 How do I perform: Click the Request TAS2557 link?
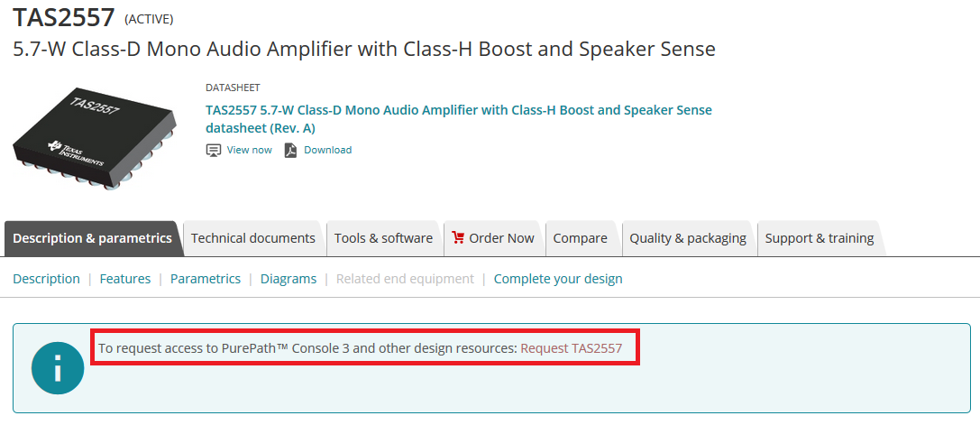[x=572, y=347]
